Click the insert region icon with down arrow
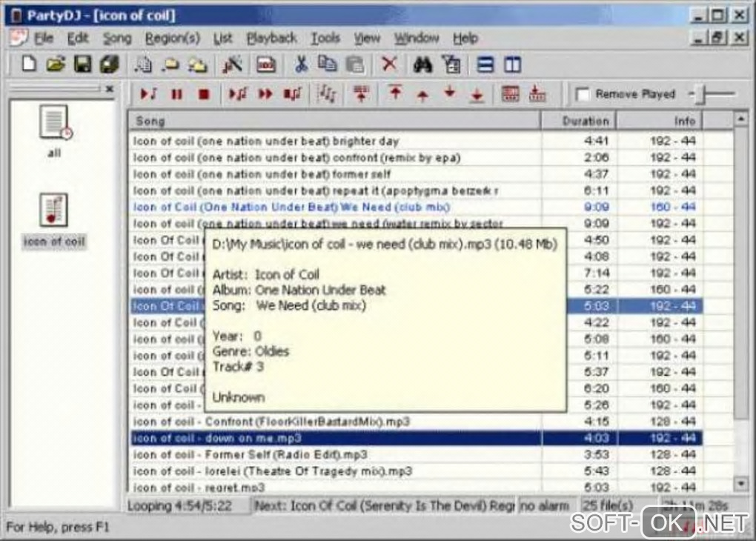 click(x=537, y=93)
